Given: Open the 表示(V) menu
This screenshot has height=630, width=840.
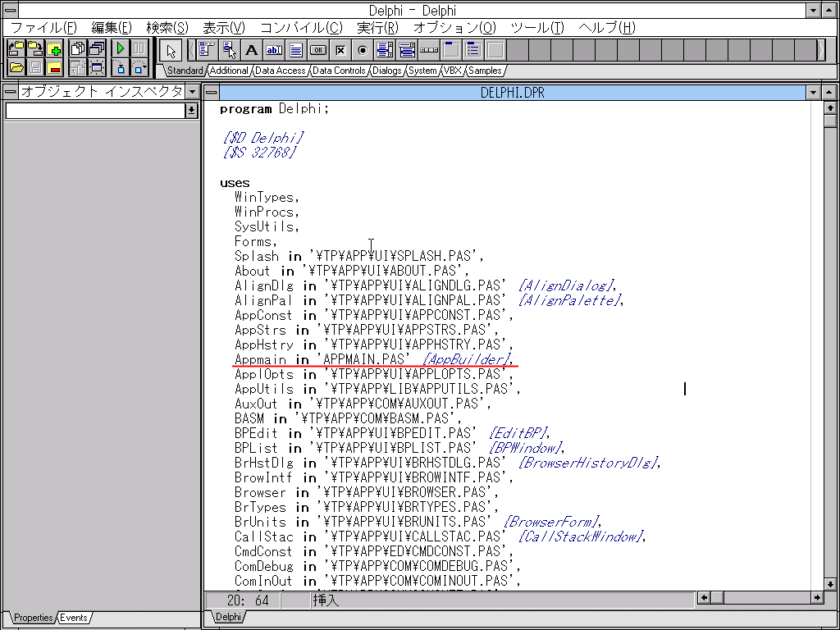Looking at the screenshot, I should 224,28.
